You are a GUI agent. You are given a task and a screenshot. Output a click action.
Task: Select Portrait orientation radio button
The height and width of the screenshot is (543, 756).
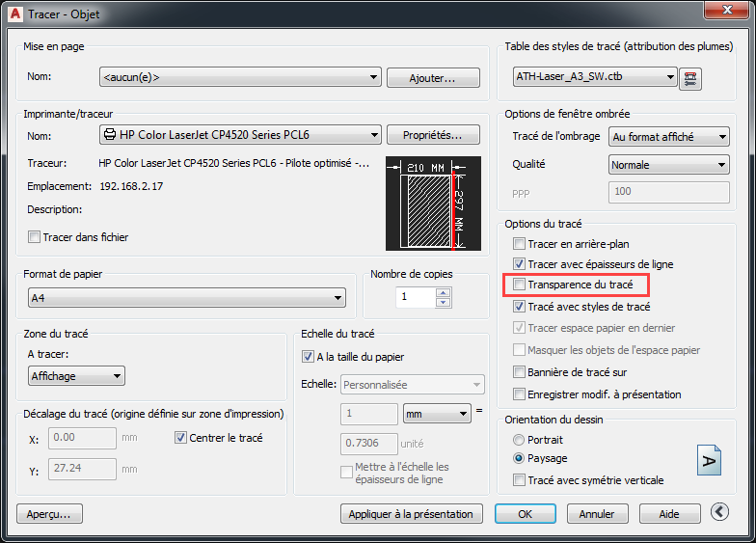[520, 440]
